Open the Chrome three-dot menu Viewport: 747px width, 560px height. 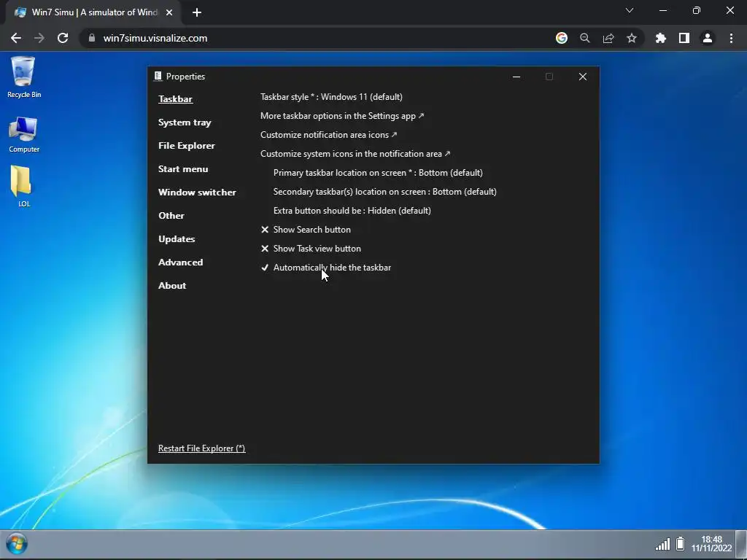(x=731, y=38)
